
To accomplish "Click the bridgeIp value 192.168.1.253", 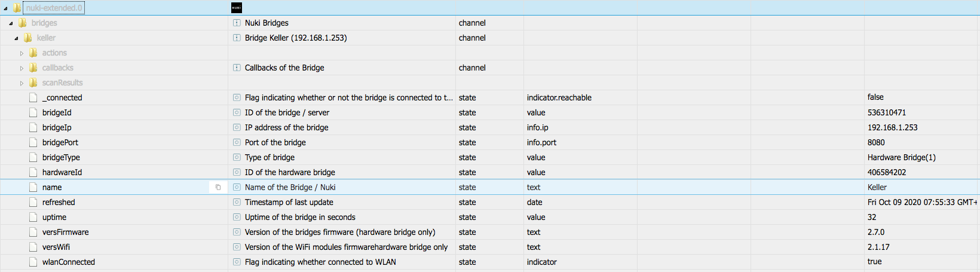I will click(892, 127).
